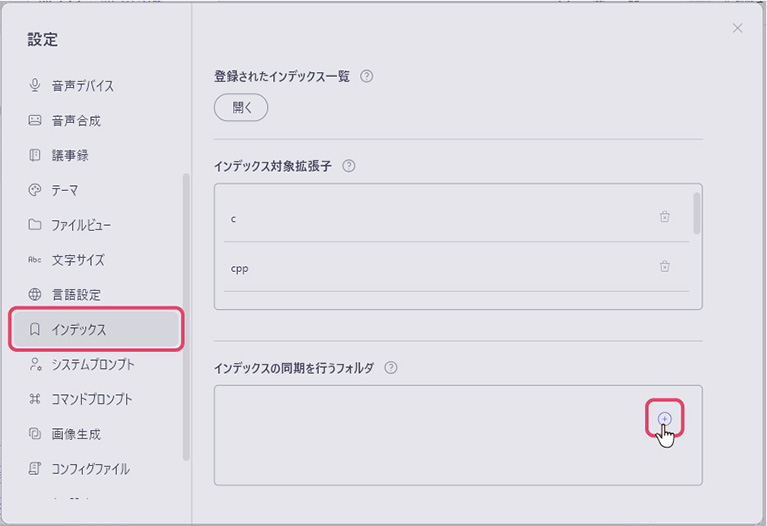The width and height of the screenshot is (767, 526).
Task: Open コンフィグファイル settings
Action: (x=90, y=468)
